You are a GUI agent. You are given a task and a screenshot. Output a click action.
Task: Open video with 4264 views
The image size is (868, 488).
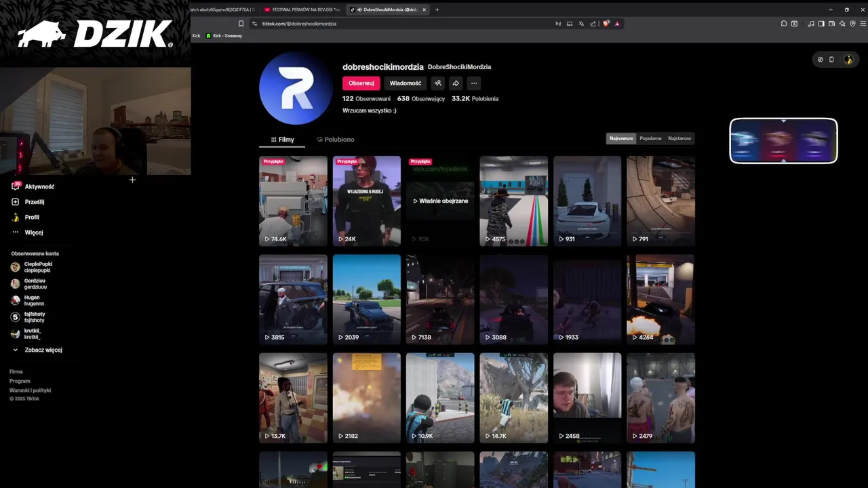tap(661, 299)
